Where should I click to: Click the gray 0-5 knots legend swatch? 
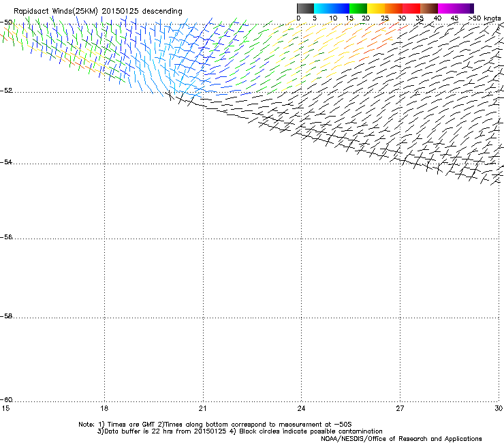pyautogui.click(x=305, y=8)
